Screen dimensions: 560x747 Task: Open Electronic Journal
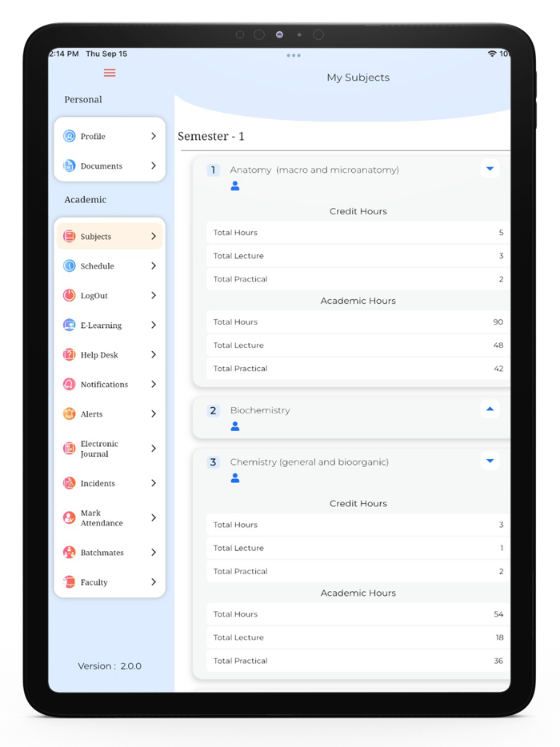[110, 449]
